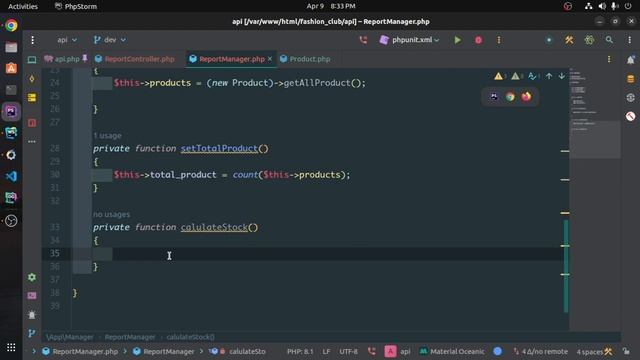The width and height of the screenshot is (640, 360).
Task: Open the Commit tool window icon
Action: click(32, 79)
